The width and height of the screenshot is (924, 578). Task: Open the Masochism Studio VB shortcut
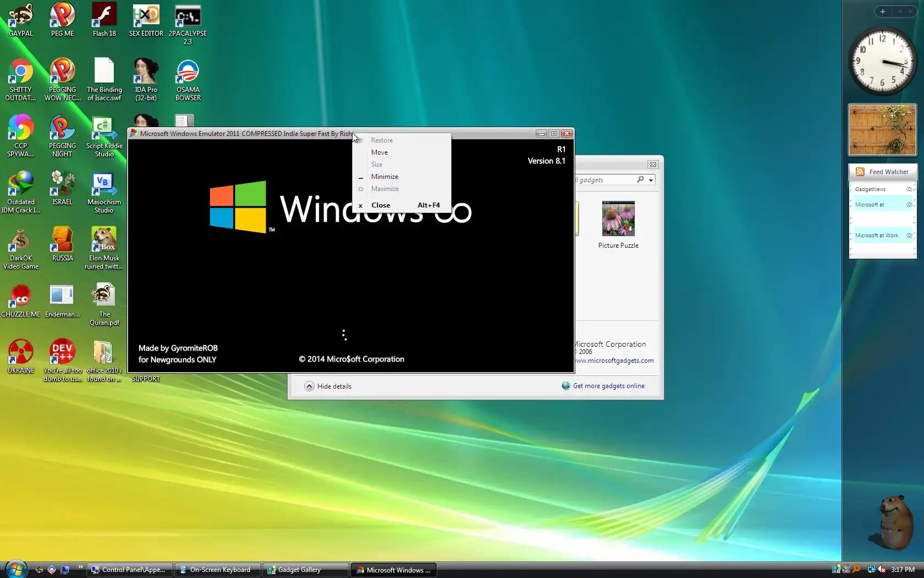(x=104, y=192)
